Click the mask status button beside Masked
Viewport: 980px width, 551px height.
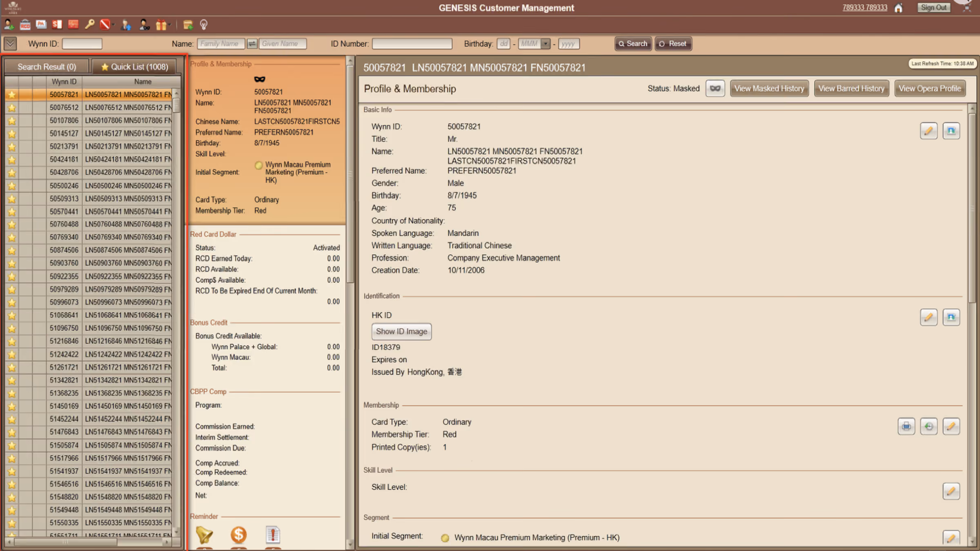click(x=715, y=89)
